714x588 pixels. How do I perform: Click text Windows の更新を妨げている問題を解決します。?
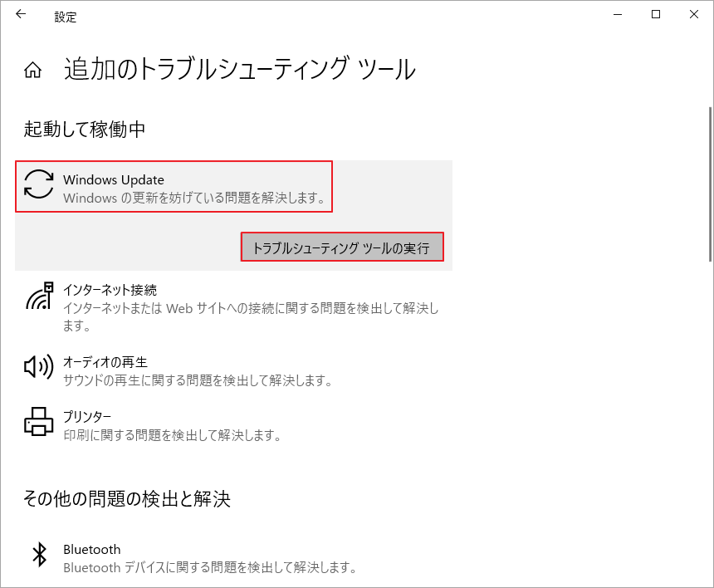coord(194,198)
